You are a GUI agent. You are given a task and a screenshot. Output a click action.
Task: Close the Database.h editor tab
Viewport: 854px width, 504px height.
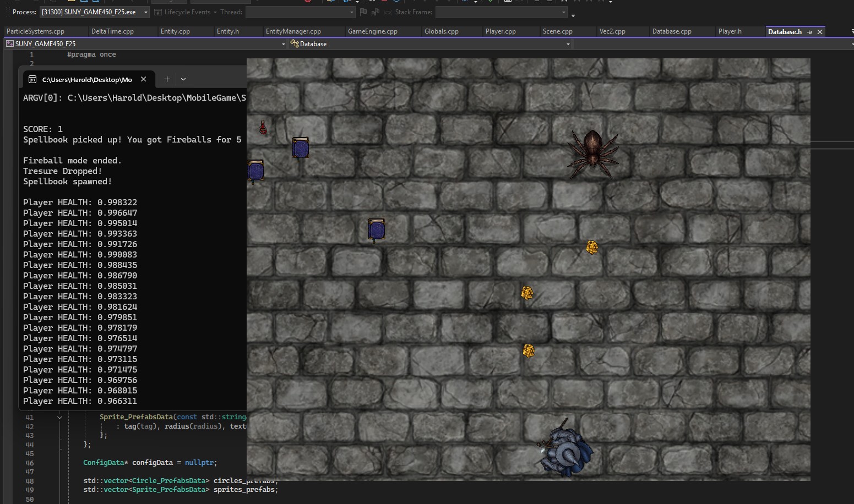point(820,32)
